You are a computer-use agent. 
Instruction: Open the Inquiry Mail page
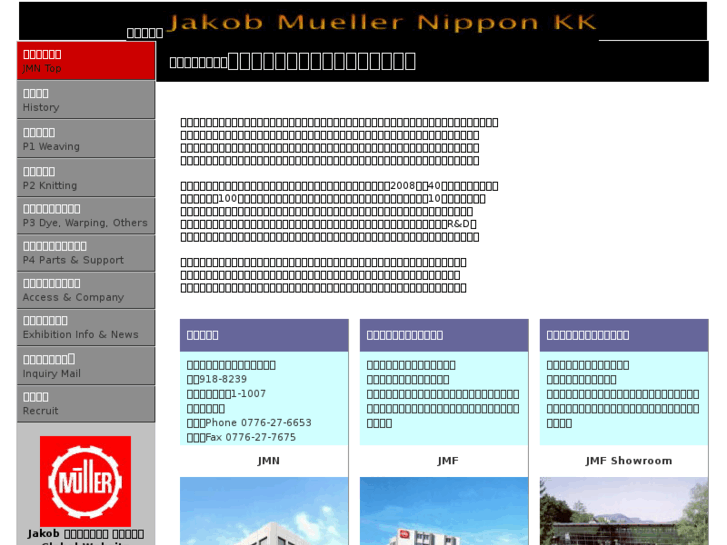[x=86, y=365]
